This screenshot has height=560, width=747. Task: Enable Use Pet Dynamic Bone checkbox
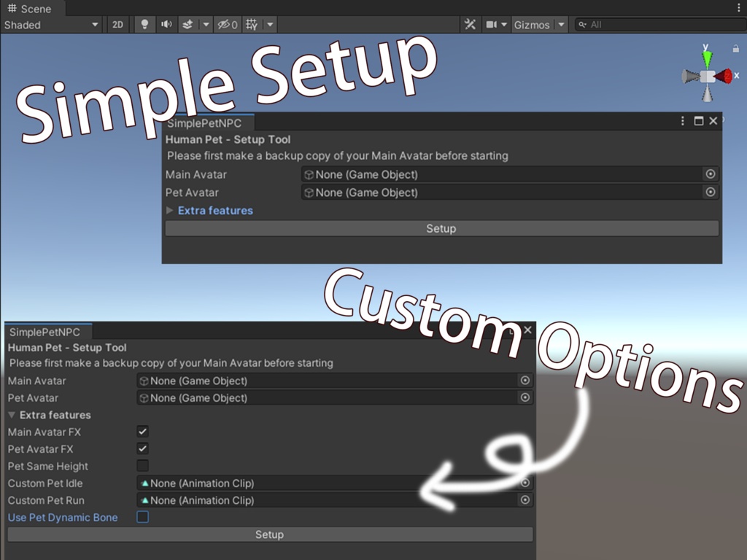[142, 517]
